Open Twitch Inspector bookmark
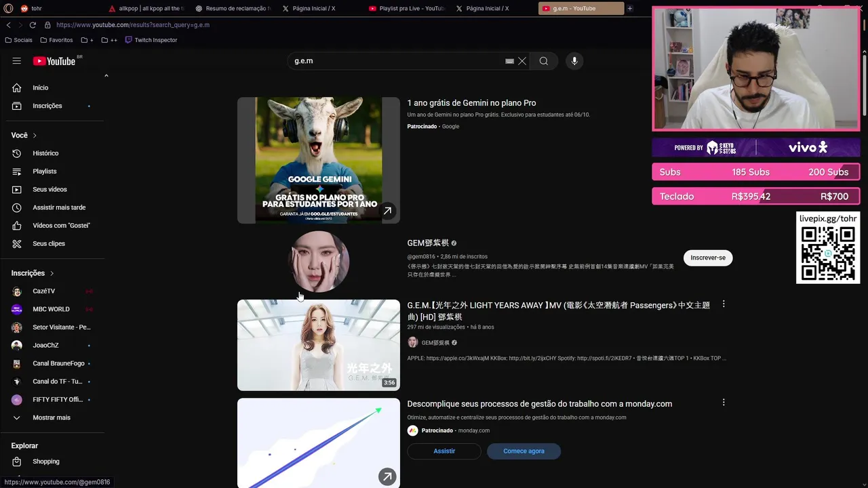 tap(151, 40)
